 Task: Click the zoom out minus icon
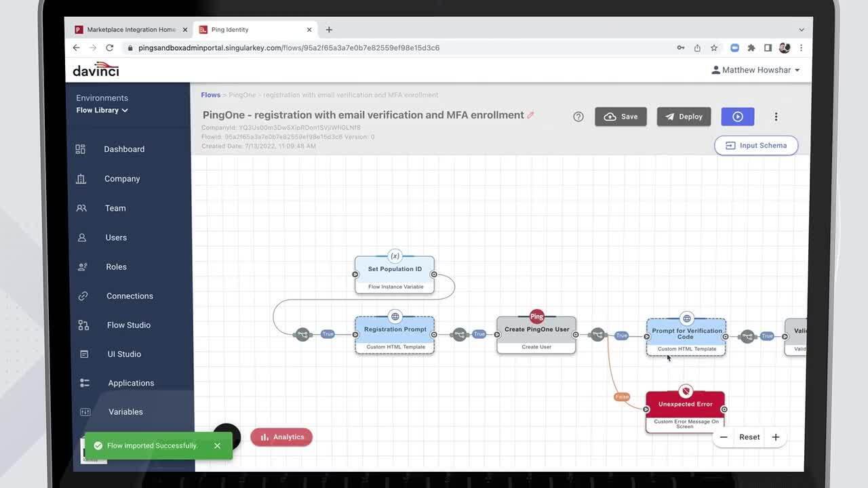coord(724,437)
